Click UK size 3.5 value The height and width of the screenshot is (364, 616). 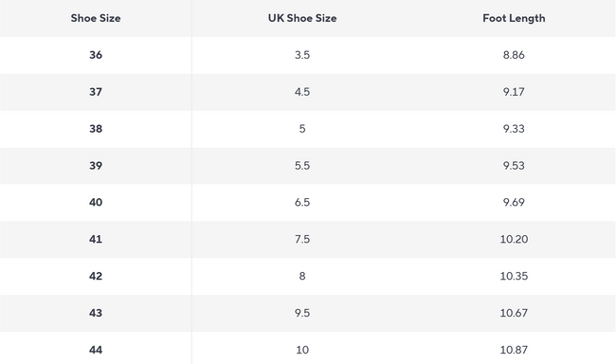coord(302,55)
